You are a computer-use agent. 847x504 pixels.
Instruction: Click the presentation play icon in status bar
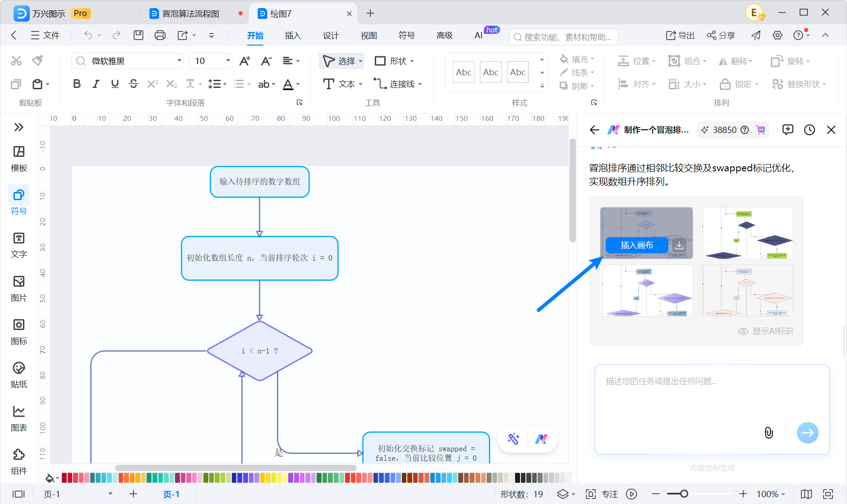point(631,494)
